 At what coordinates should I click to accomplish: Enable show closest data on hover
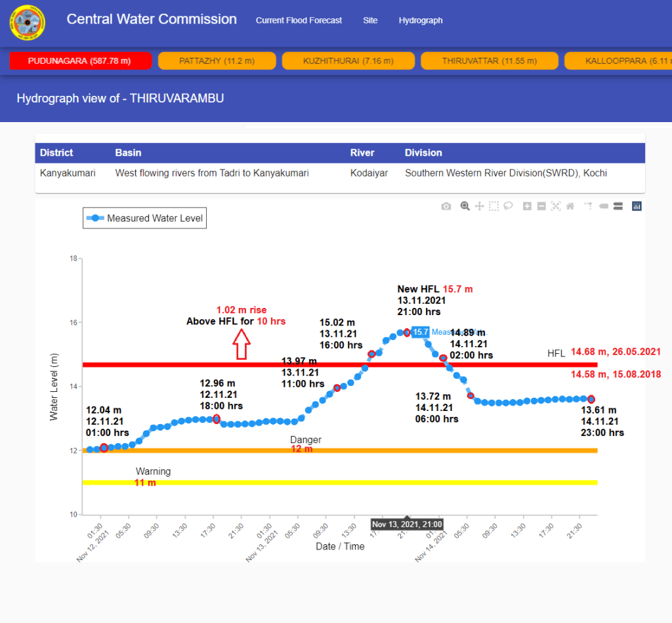[x=603, y=206]
